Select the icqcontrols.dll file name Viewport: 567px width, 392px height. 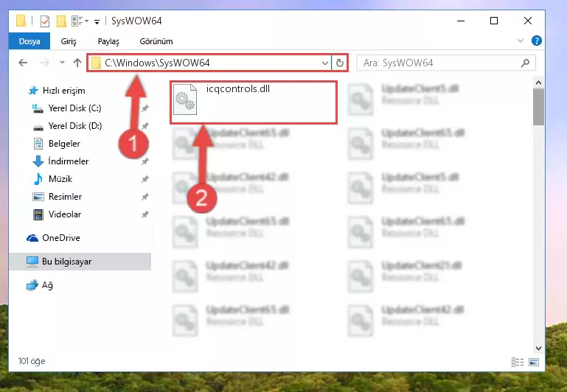[x=238, y=89]
